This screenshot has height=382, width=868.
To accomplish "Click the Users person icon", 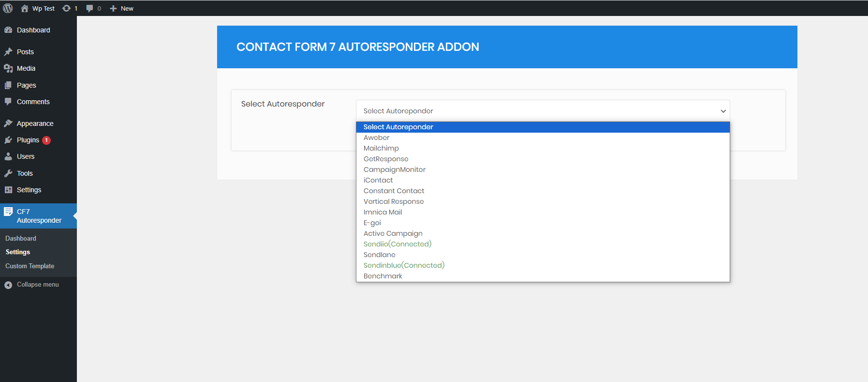I will 8,156.
